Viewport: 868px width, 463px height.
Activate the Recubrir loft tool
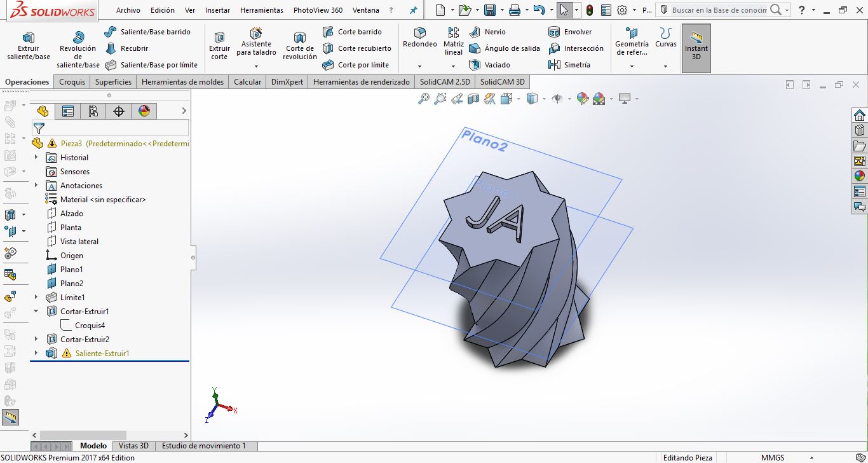coord(126,48)
